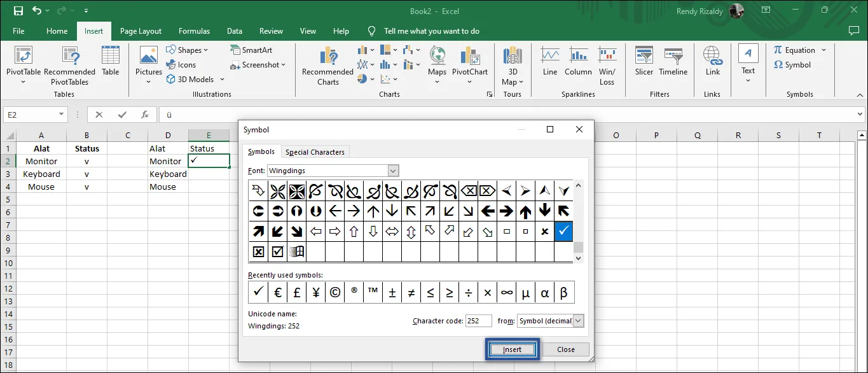Screen dimensions: 868x373
Task: Switch to the Special Characters tab
Action: (x=315, y=152)
